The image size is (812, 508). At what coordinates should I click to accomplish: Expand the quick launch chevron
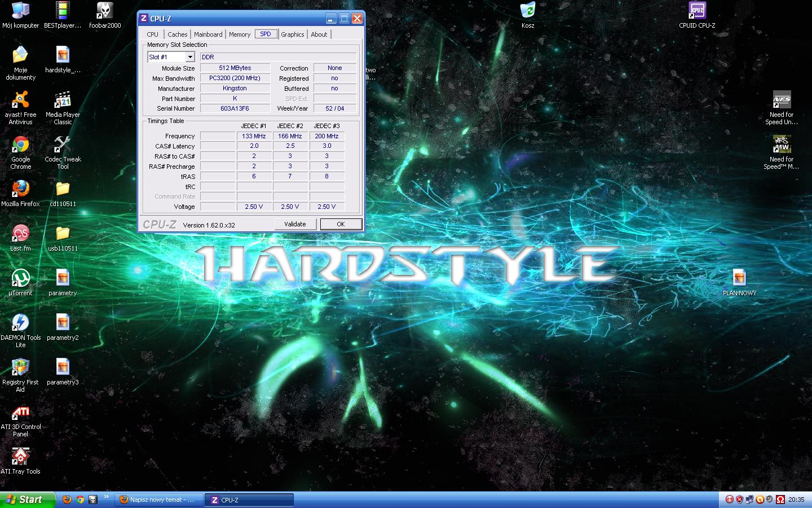pos(107,497)
